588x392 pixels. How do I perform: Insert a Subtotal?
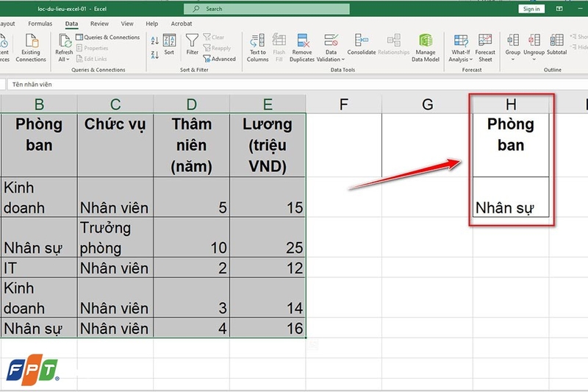point(556,45)
